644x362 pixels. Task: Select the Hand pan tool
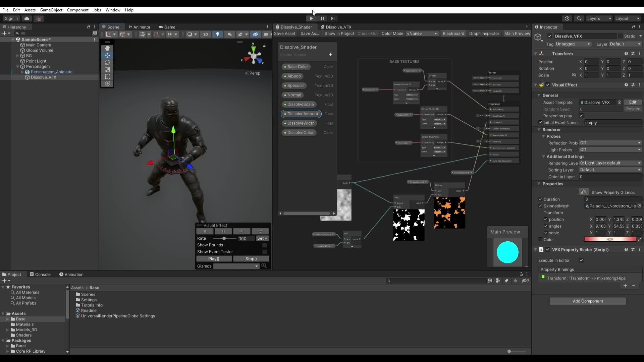coord(107,48)
